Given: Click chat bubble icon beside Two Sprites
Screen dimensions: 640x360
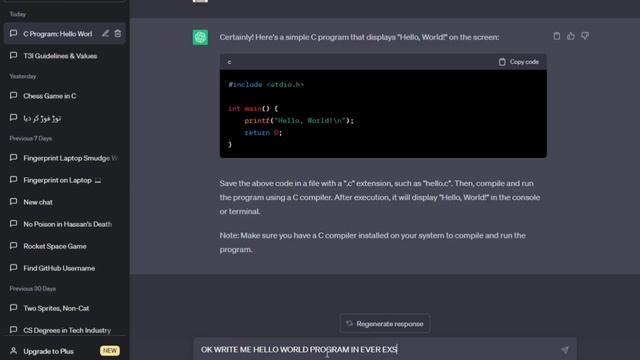Looking at the screenshot, I should point(13,308).
